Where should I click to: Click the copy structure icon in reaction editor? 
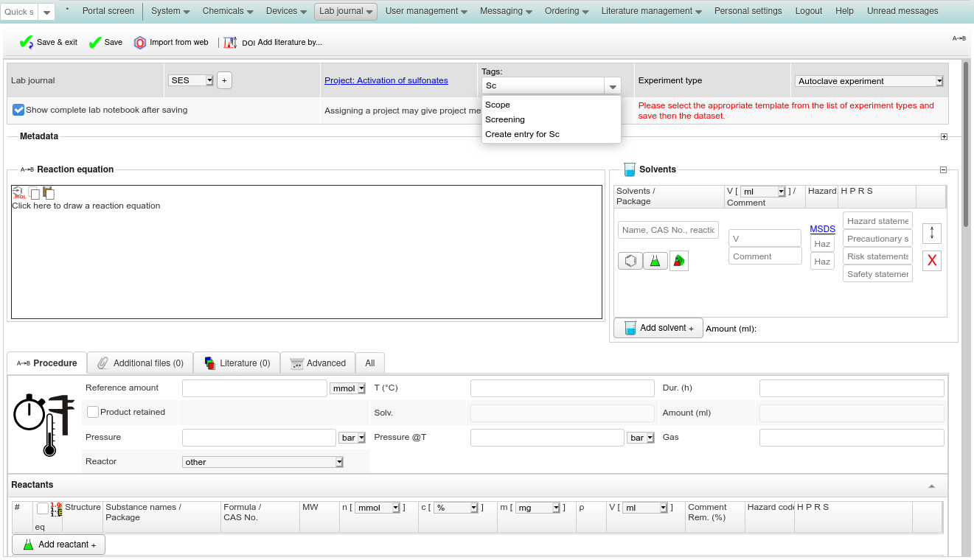point(35,194)
